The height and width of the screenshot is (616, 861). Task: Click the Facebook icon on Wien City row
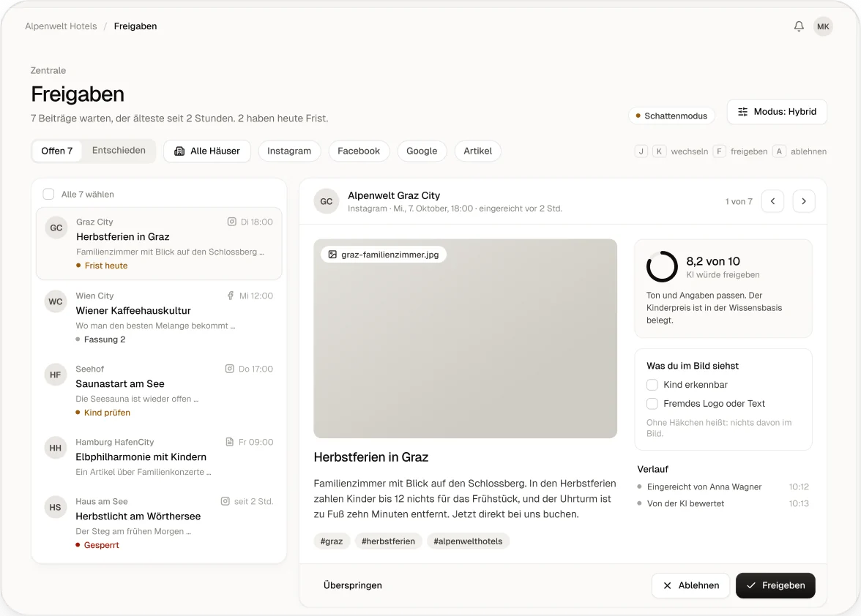(x=231, y=296)
